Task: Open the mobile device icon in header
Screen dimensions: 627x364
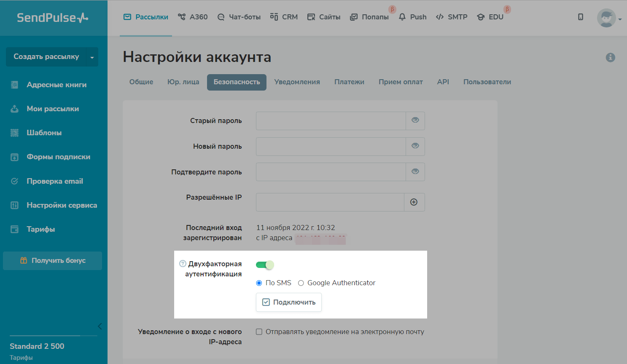Action: click(x=581, y=17)
